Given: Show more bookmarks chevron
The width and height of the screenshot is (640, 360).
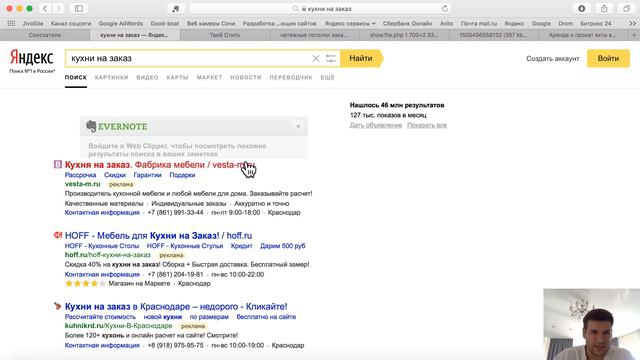Looking at the screenshot, I should coord(632,24).
